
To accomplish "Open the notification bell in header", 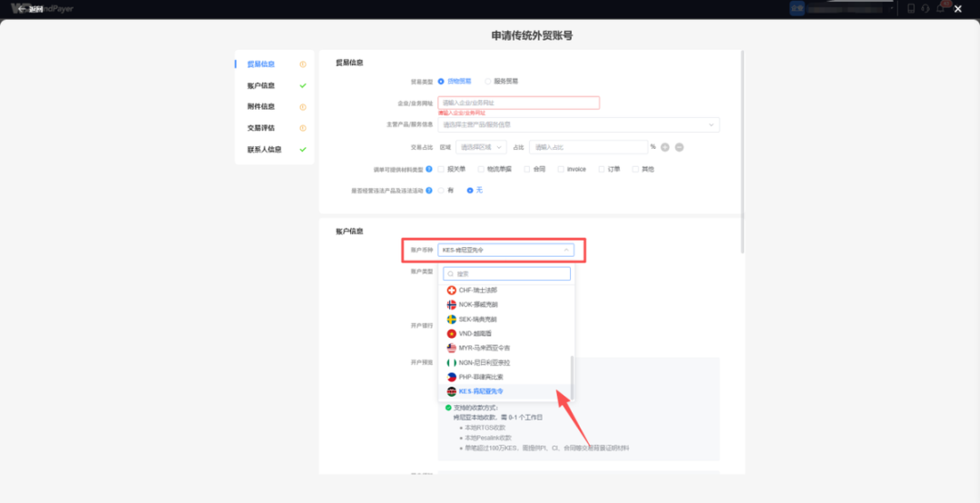I will pos(941,8).
